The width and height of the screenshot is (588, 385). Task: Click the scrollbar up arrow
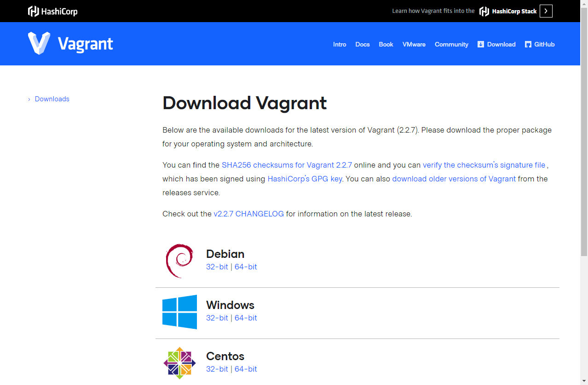(584, 4)
